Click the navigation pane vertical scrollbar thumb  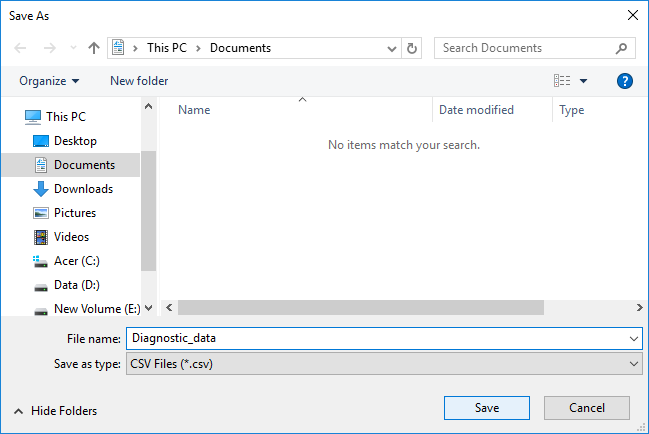[x=149, y=211]
